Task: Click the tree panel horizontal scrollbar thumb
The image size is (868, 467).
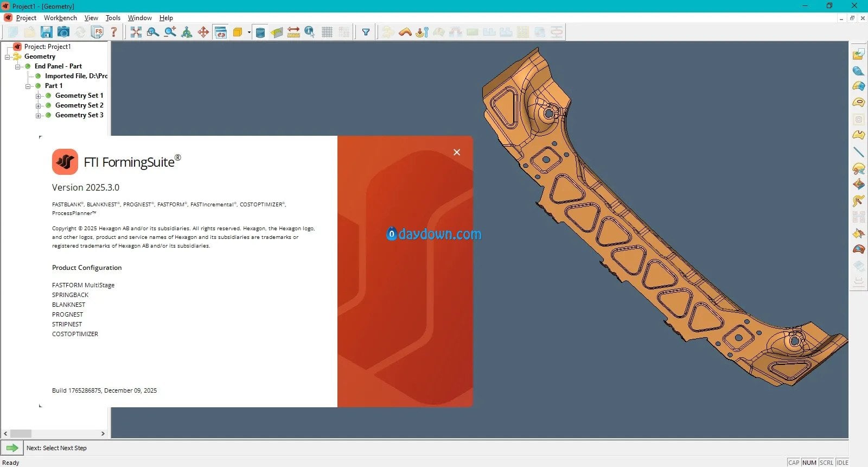Action: pos(21,433)
